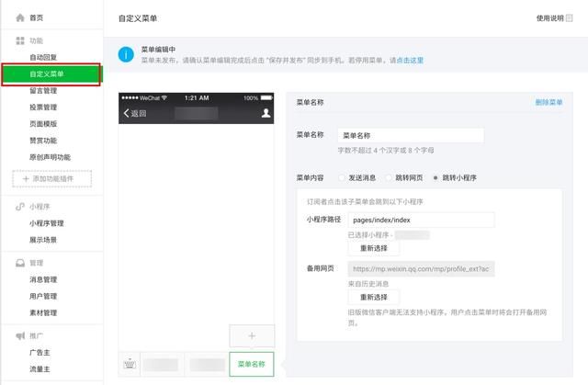Image resolution: width=588 pixels, height=385 pixels.
Task: Open 留言管理 in the sidebar
Action: pyautogui.click(x=43, y=91)
